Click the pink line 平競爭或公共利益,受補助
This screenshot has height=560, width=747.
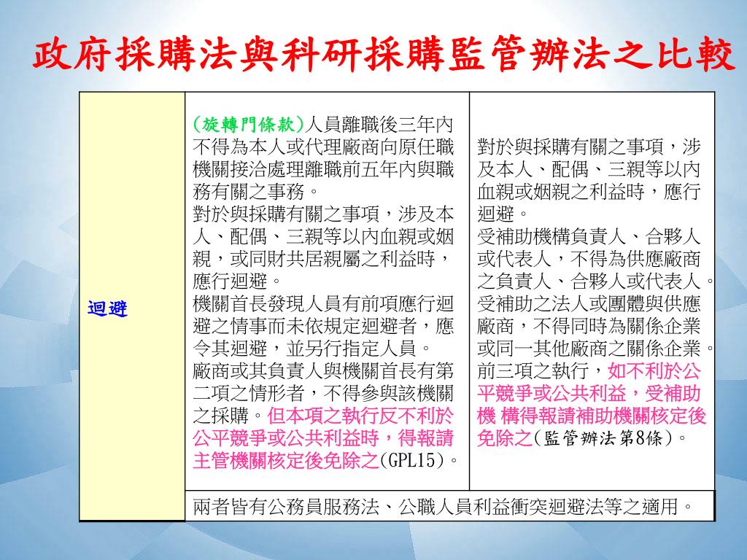click(x=589, y=393)
